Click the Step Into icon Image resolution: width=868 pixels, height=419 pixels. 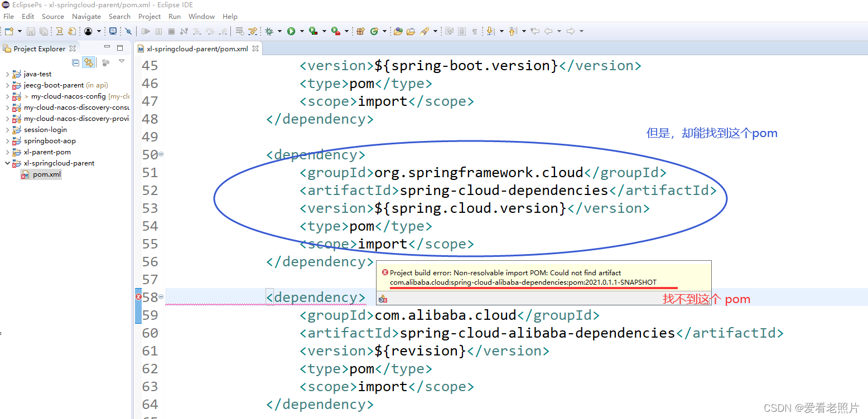tap(197, 31)
